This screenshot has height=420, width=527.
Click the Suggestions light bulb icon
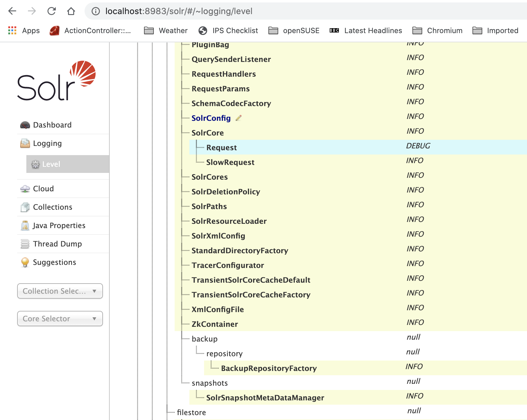[25, 262]
